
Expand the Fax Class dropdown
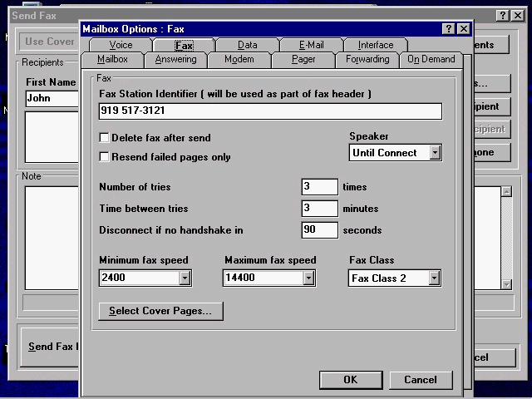434,278
